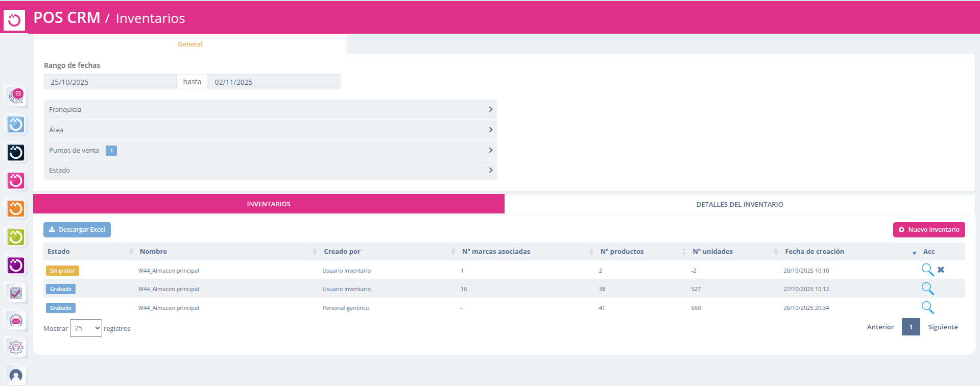Delete the 'Sin grabar' inventory with X icon
This screenshot has width=980, height=386.
tap(941, 270)
